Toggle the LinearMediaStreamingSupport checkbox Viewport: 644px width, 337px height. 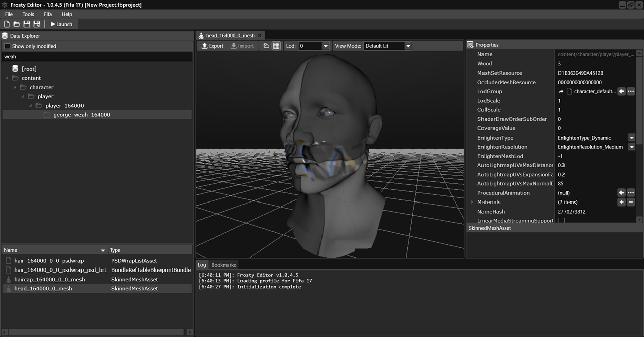click(x=561, y=221)
